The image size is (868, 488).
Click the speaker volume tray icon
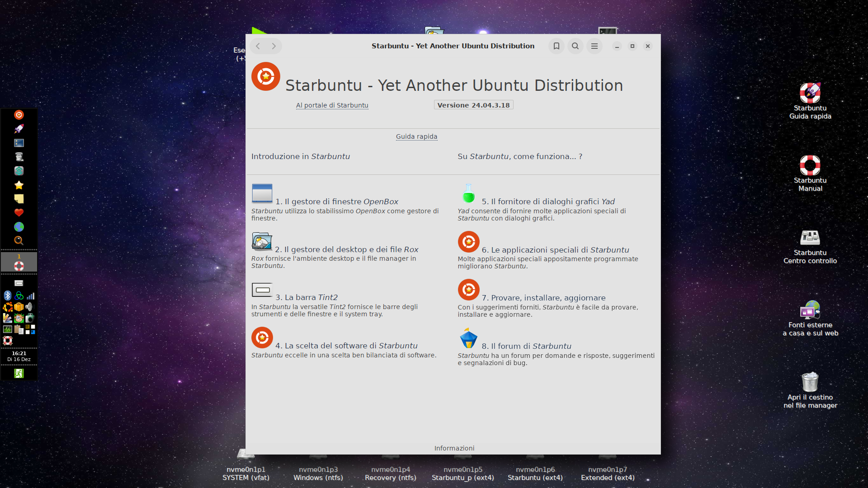point(29,307)
